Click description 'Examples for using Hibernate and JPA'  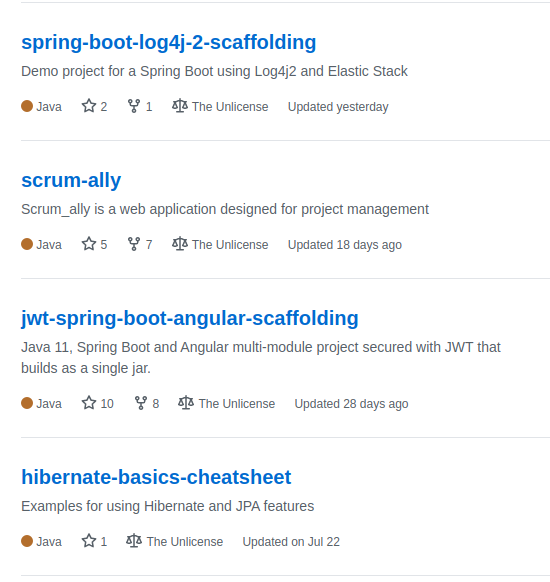pyautogui.click(x=167, y=506)
